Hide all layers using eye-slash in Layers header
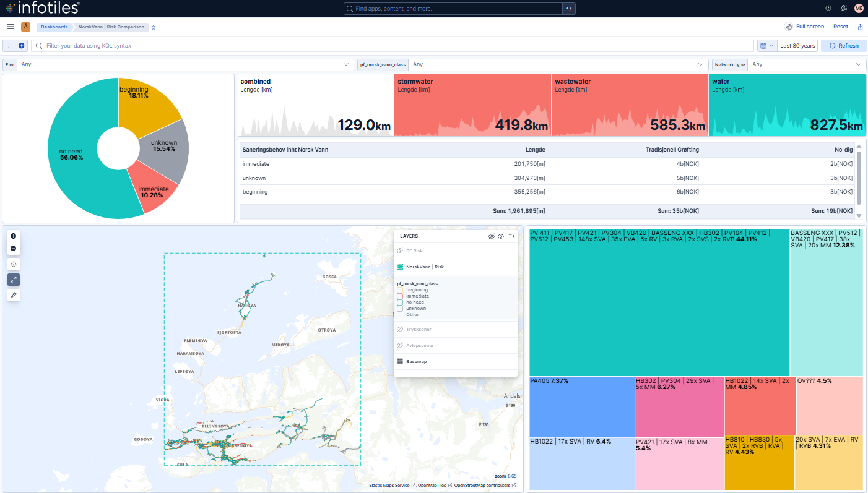The image size is (868, 493). [x=492, y=236]
